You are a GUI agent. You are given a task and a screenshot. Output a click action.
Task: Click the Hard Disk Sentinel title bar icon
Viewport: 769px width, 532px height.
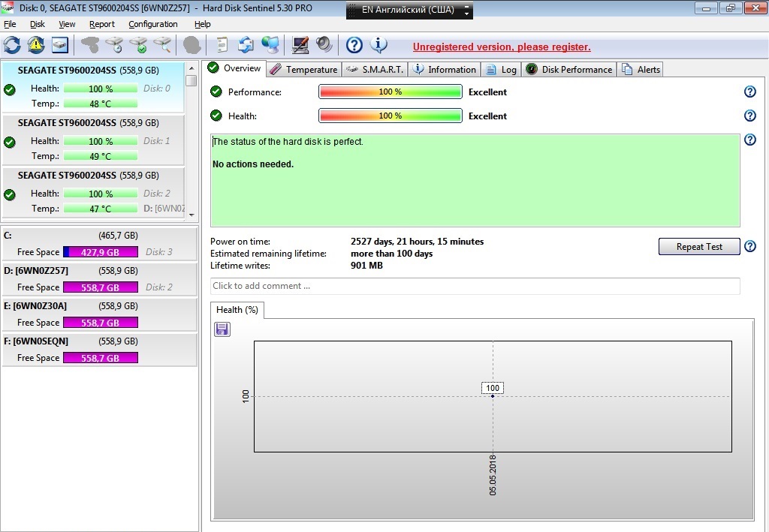[8, 8]
